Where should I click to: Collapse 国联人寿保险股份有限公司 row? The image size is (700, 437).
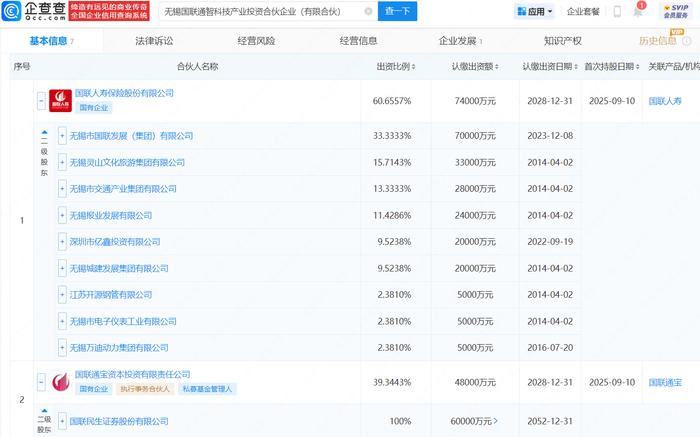[41, 101]
